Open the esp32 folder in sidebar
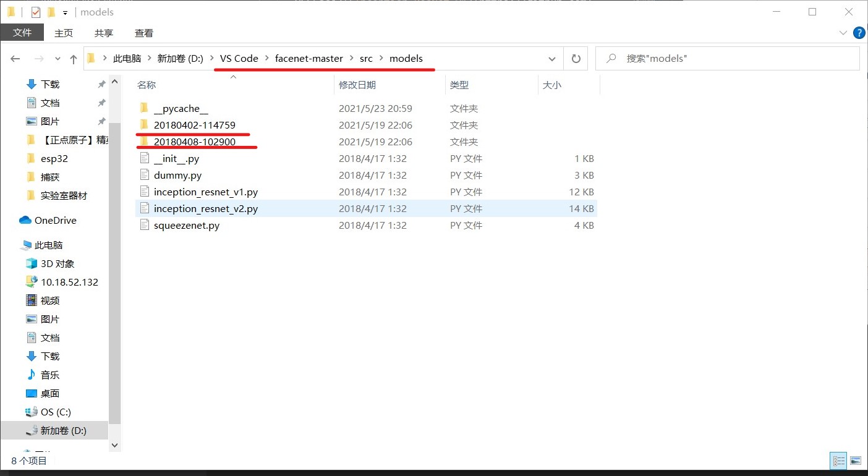Viewport: 868px width, 476px height. (54, 158)
